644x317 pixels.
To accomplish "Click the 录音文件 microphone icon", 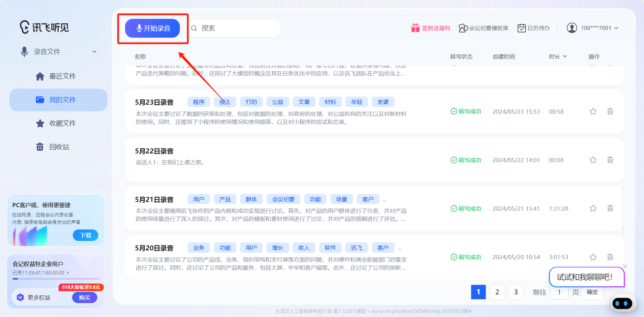I will coord(24,52).
